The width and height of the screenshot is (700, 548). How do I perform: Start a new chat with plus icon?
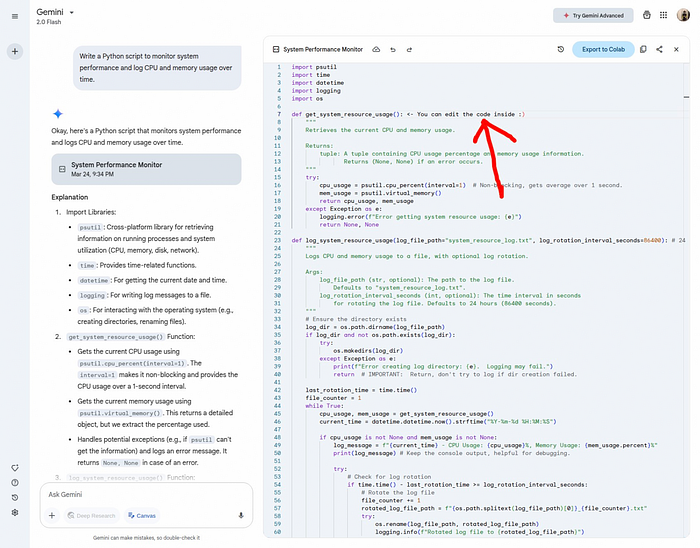coord(15,51)
